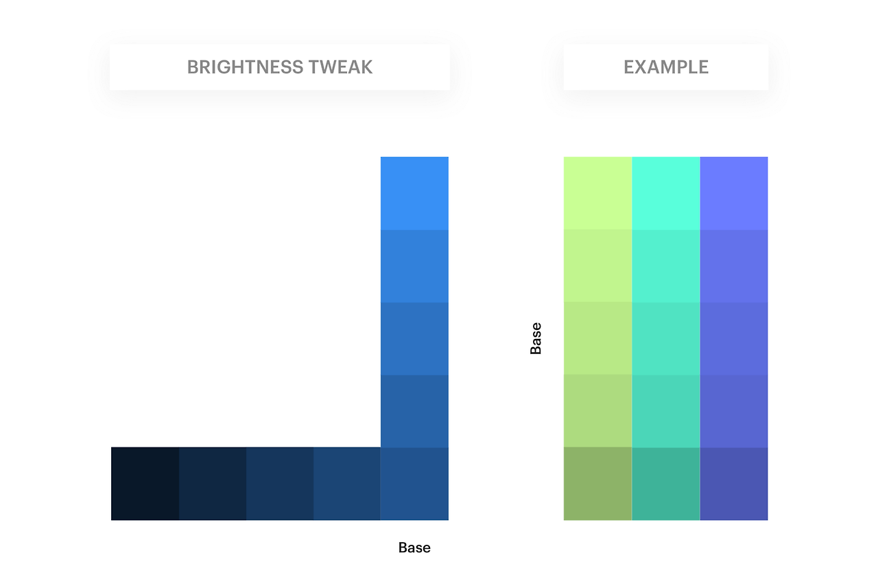Select the top bright aqua example swatch
878x588 pixels.
[x=665, y=193]
